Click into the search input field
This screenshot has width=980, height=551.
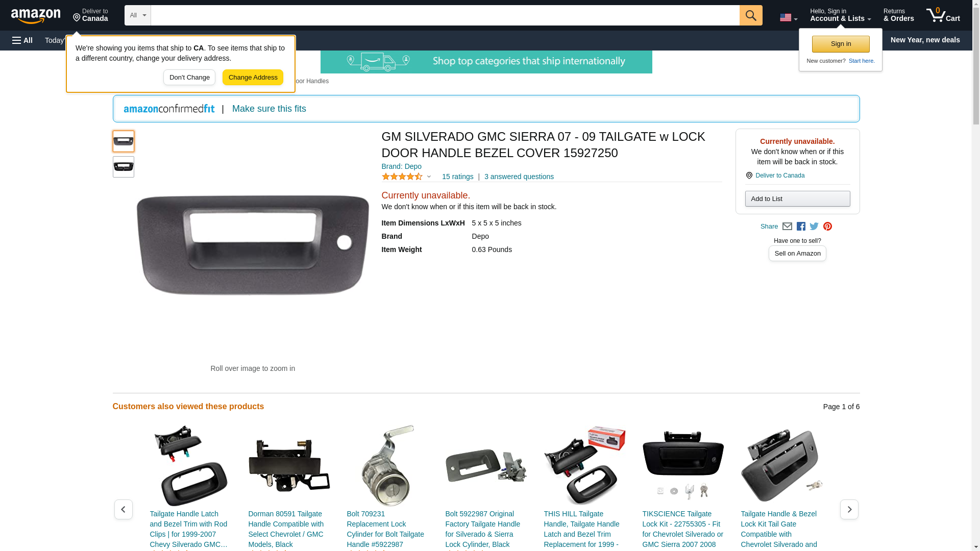point(445,15)
